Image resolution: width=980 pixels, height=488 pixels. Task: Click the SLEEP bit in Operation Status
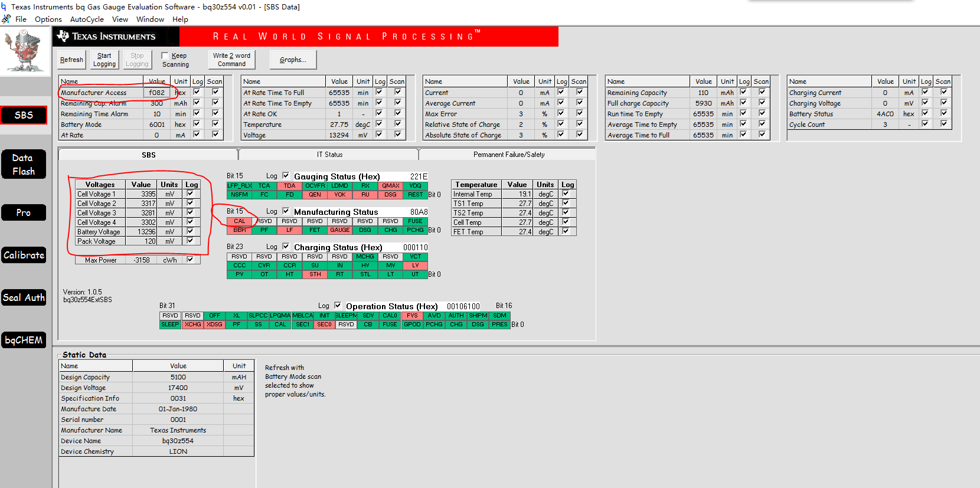170,325
